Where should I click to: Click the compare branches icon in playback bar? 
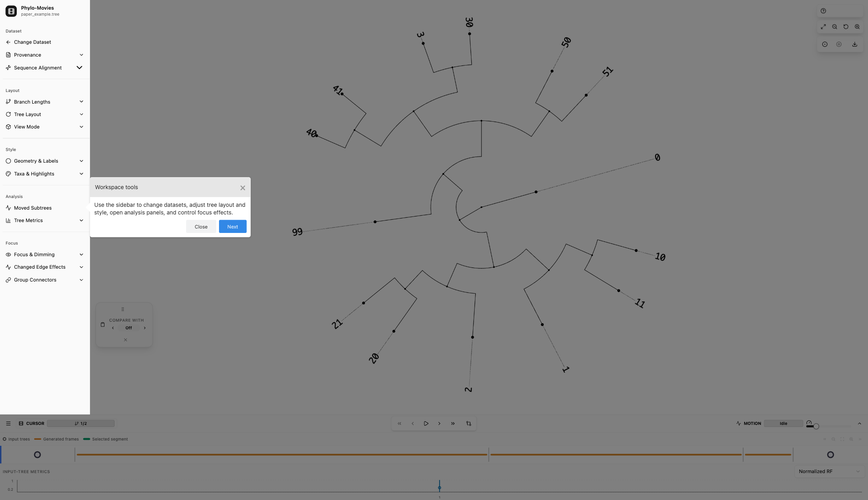point(468,423)
